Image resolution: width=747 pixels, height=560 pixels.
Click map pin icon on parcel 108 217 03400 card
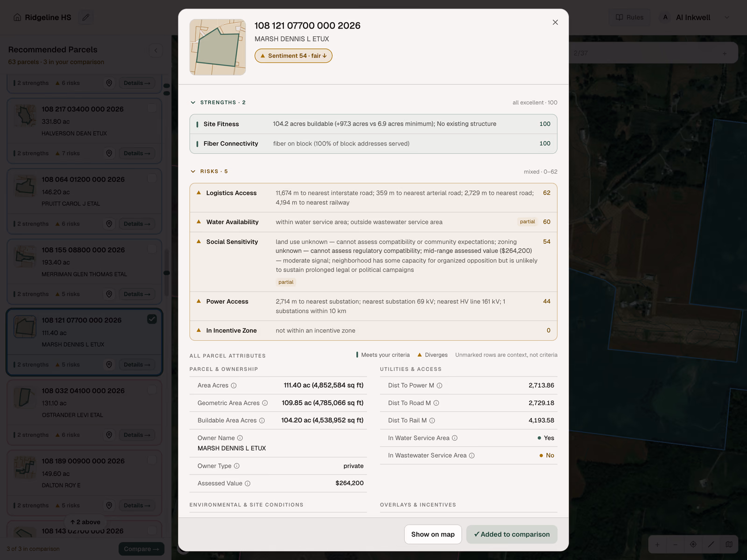109,153
